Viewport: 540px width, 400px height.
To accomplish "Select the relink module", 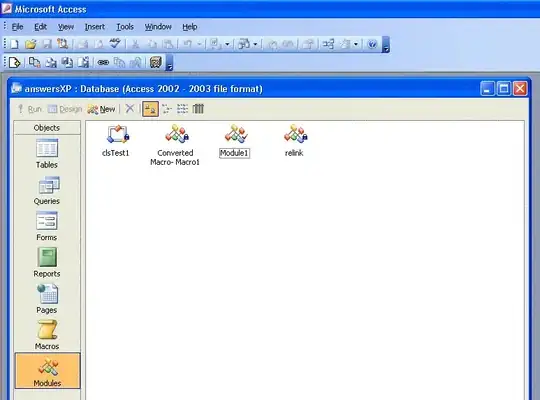I will (x=294, y=141).
